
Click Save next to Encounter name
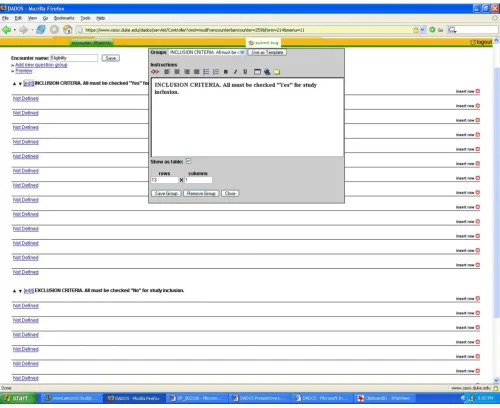coord(111,58)
